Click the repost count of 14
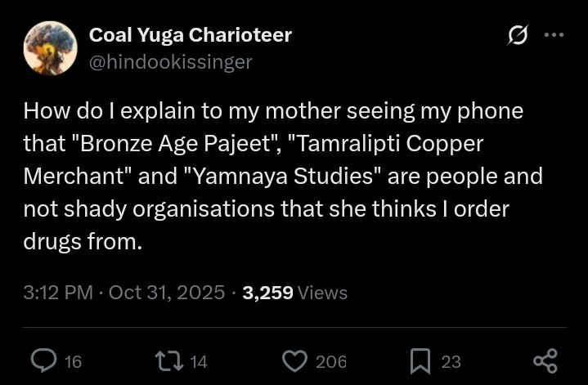 pyautogui.click(x=199, y=361)
